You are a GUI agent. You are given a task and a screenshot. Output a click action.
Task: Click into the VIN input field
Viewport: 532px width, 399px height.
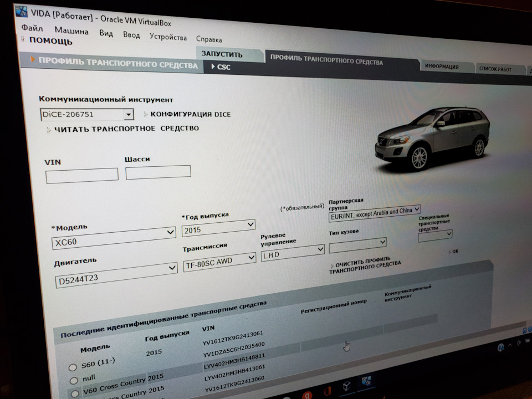coord(82,176)
